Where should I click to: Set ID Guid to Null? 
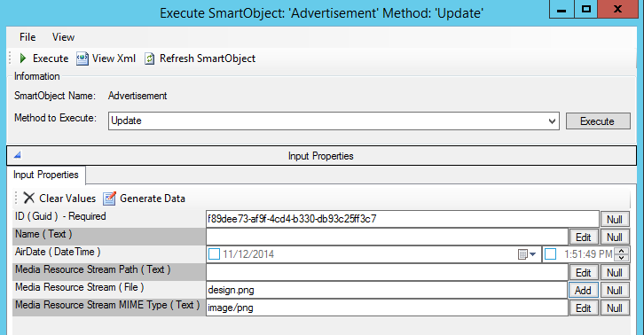(615, 219)
